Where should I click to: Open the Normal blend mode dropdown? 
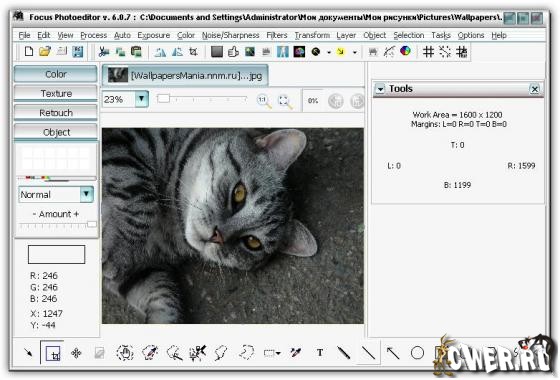86,195
